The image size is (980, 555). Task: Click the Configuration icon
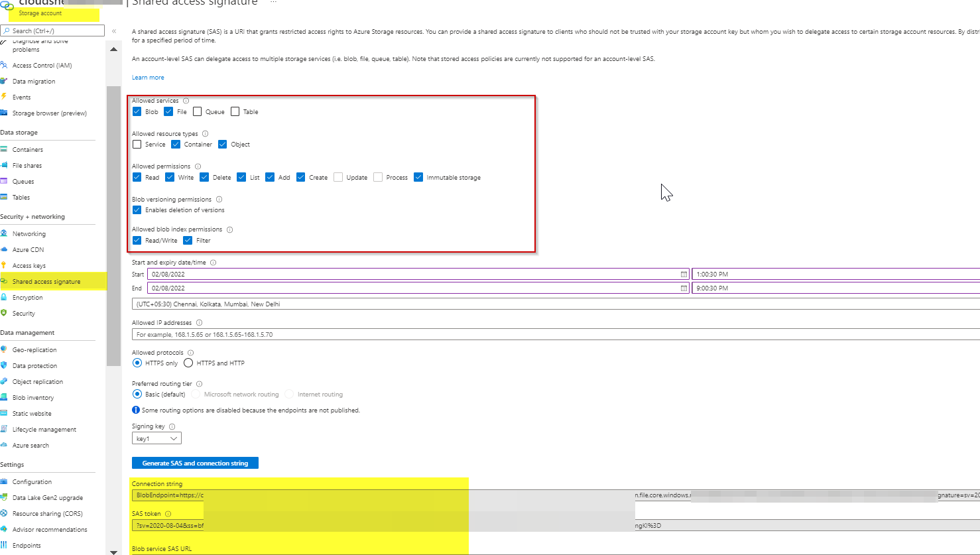(5, 481)
